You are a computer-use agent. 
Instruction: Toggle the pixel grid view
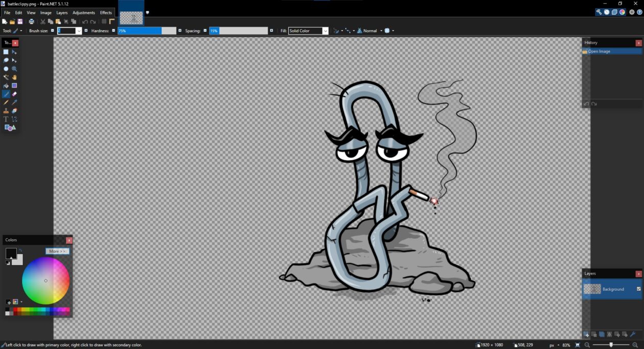104,21
